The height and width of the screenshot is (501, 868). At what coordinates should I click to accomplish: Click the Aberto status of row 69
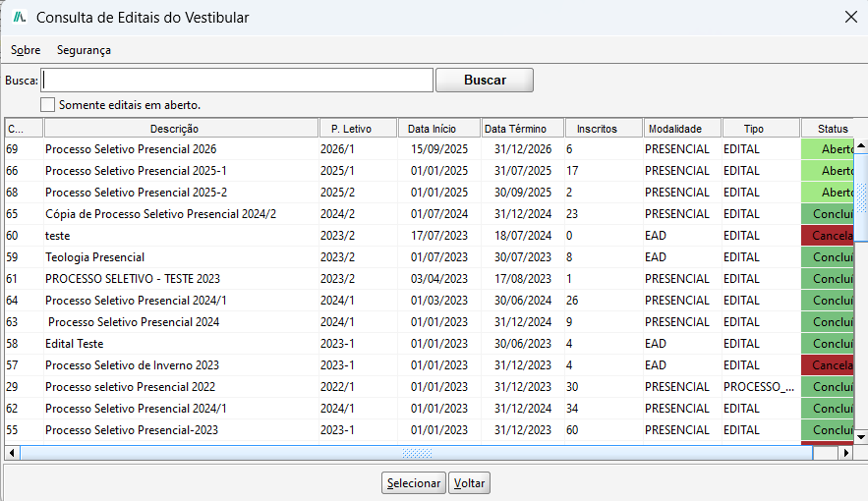(x=827, y=149)
